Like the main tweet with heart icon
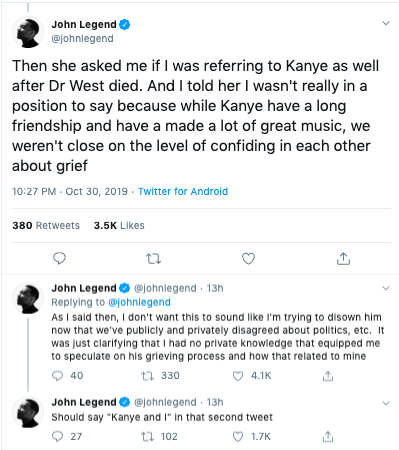Image resolution: width=399 pixels, height=450 pixels. point(248,259)
